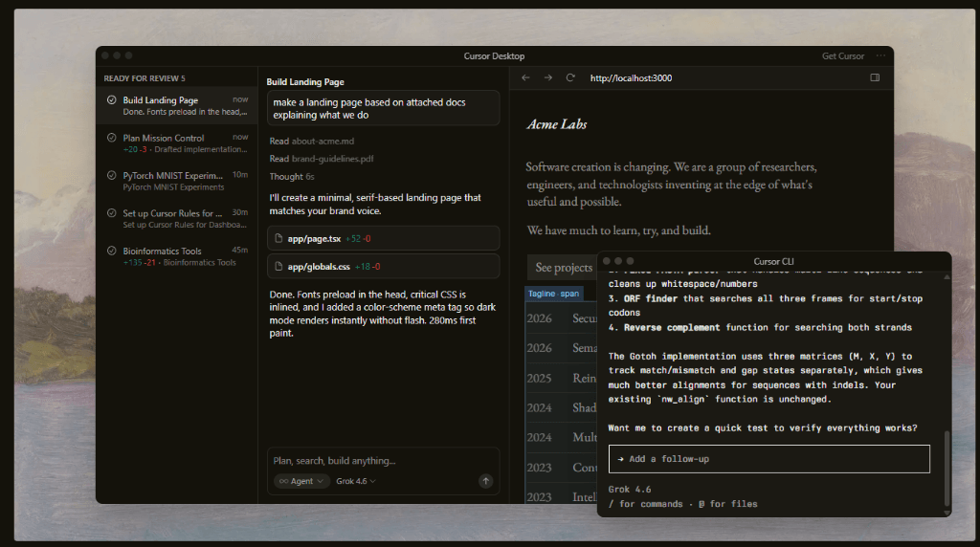
Task: Click the "/ for commands" hint in CLI
Action: click(646, 504)
